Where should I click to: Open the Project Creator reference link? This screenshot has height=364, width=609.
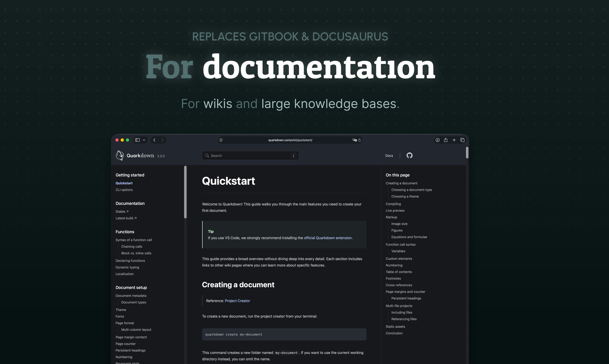pyautogui.click(x=237, y=301)
